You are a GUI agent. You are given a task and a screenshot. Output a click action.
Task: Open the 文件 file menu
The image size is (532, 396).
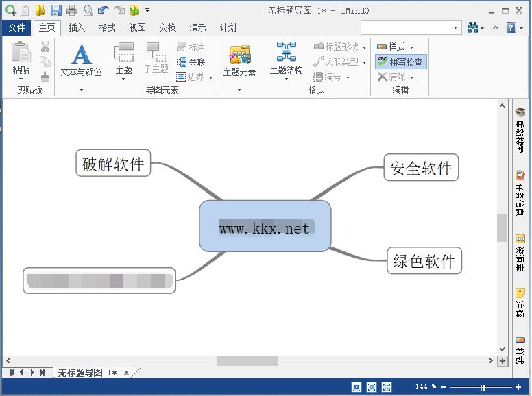tap(16, 27)
